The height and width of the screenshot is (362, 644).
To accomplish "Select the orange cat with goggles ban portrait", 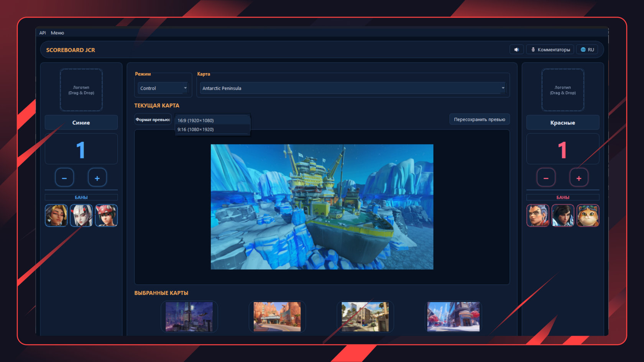I will 588,215.
